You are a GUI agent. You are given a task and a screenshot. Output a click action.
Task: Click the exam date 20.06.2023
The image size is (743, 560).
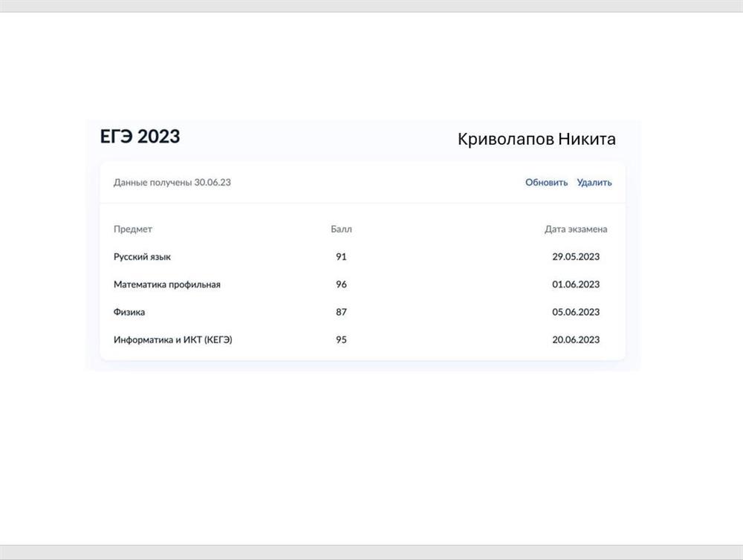(x=576, y=339)
